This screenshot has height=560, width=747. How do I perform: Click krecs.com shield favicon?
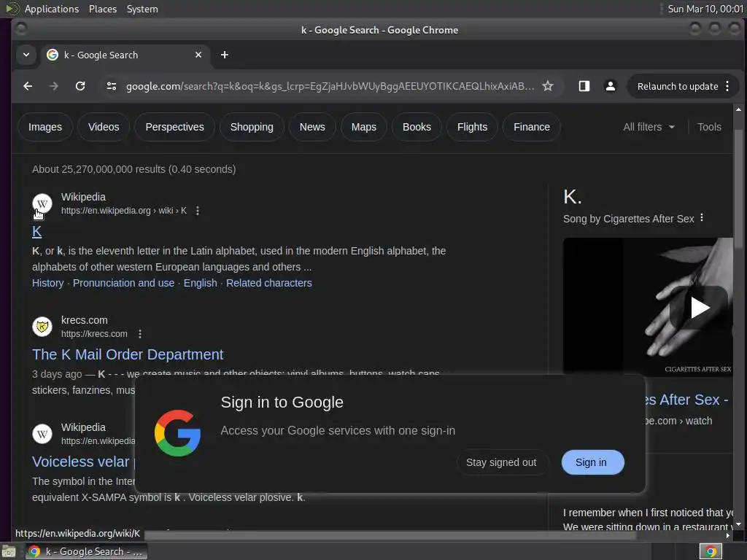(x=42, y=327)
